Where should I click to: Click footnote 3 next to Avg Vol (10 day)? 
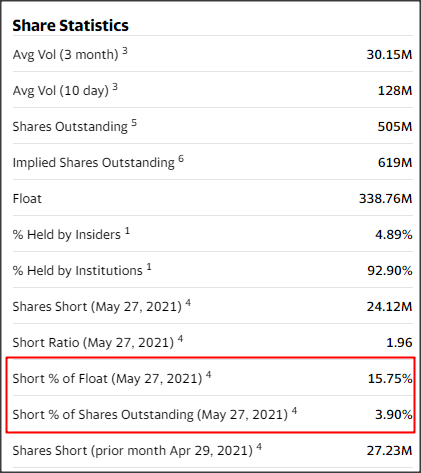click(115, 87)
